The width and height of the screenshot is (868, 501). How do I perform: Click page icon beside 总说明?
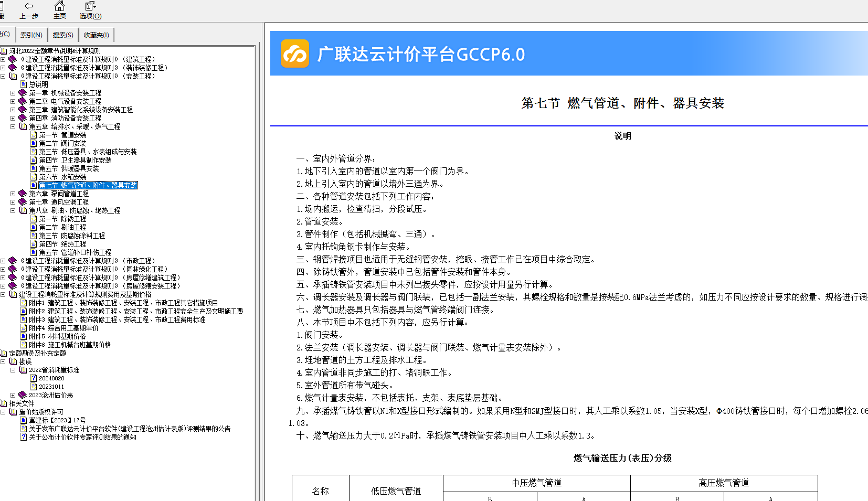[x=24, y=84]
